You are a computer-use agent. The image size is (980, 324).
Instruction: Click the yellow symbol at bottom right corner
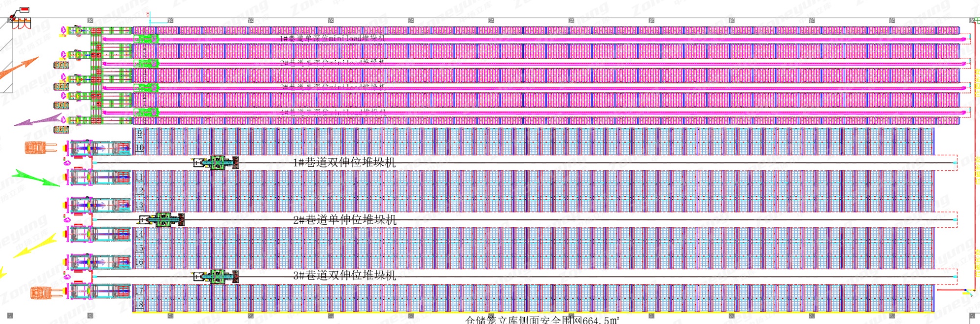point(967,292)
